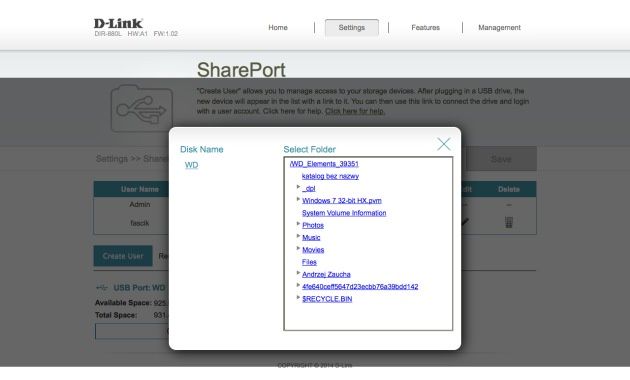
Task: Click the Create User button
Action: tap(123, 256)
